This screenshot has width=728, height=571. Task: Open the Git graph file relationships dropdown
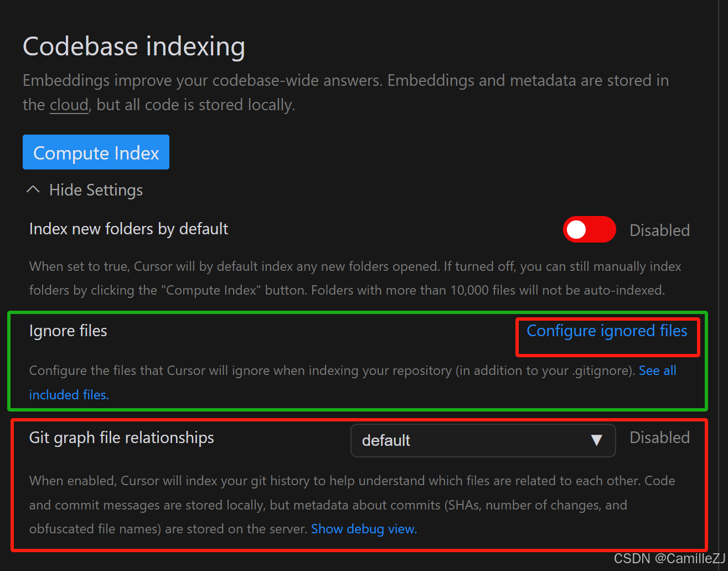(483, 440)
